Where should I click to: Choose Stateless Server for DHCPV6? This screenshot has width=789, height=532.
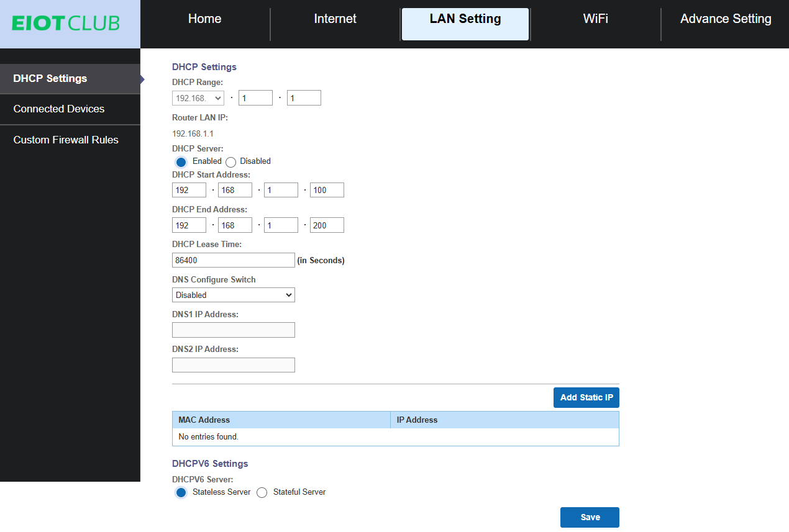(181, 493)
